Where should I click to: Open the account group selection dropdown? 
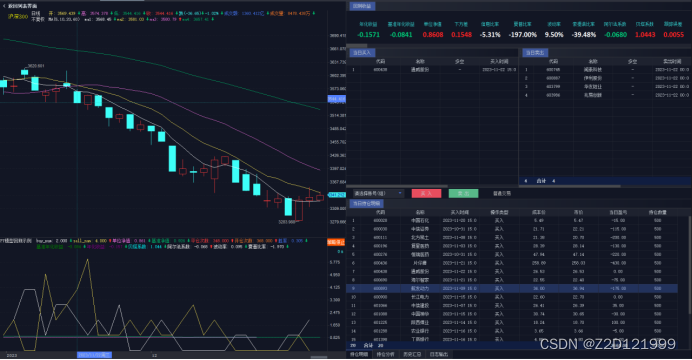pos(378,193)
